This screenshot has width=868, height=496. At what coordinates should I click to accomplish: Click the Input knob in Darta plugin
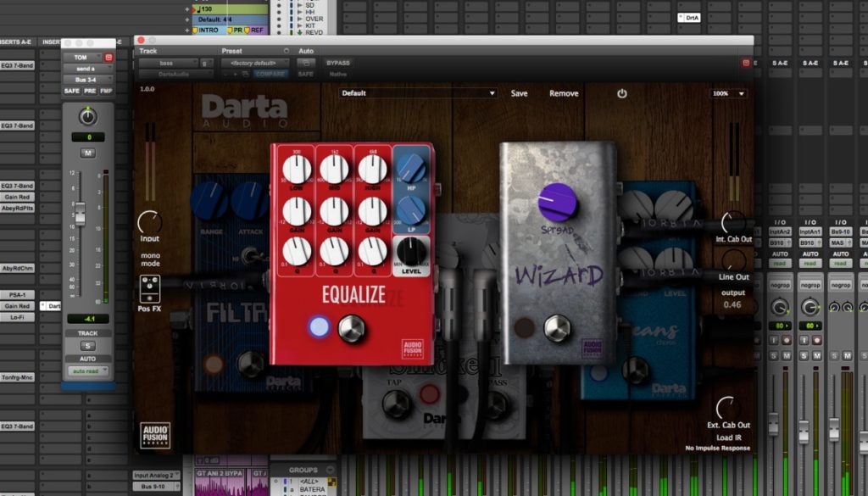[x=149, y=222]
